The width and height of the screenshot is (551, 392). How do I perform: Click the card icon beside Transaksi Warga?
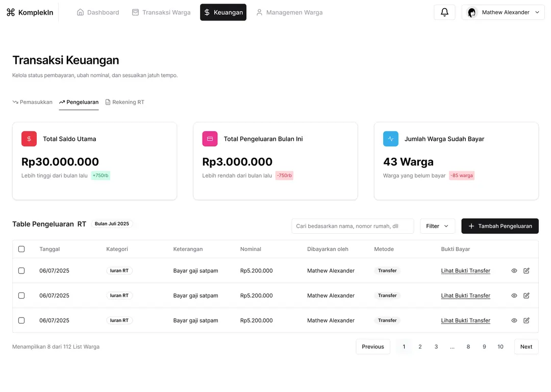[x=135, y=12]
